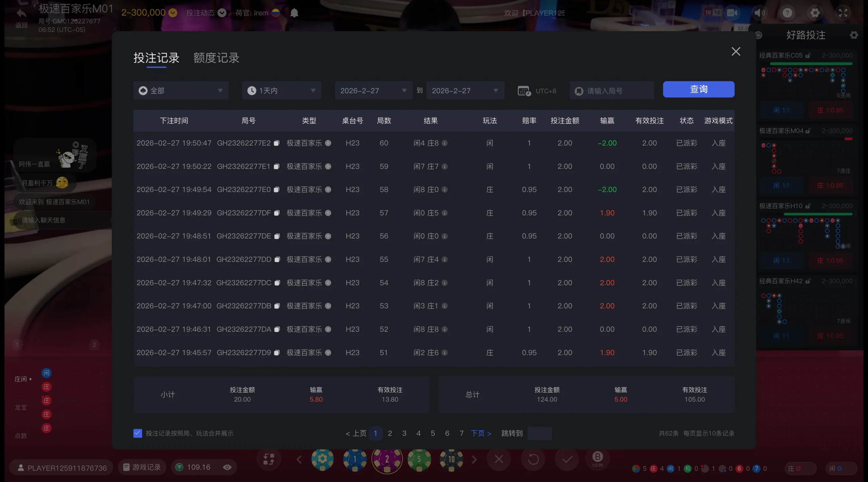Screen dimensions: 868x482
Task: Click the back arrow return icon
Action: [21, 14]
